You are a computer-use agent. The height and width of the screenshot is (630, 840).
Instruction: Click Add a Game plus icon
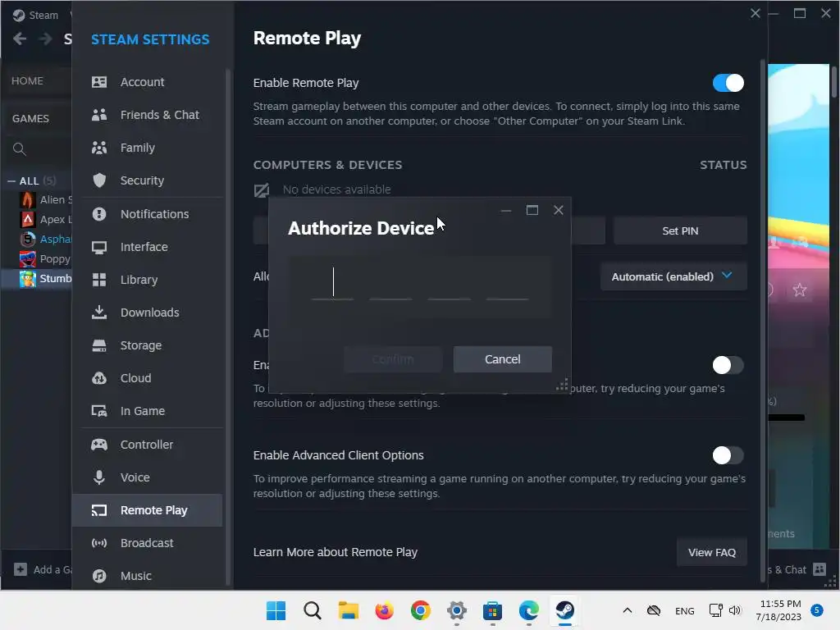(21, 569)
